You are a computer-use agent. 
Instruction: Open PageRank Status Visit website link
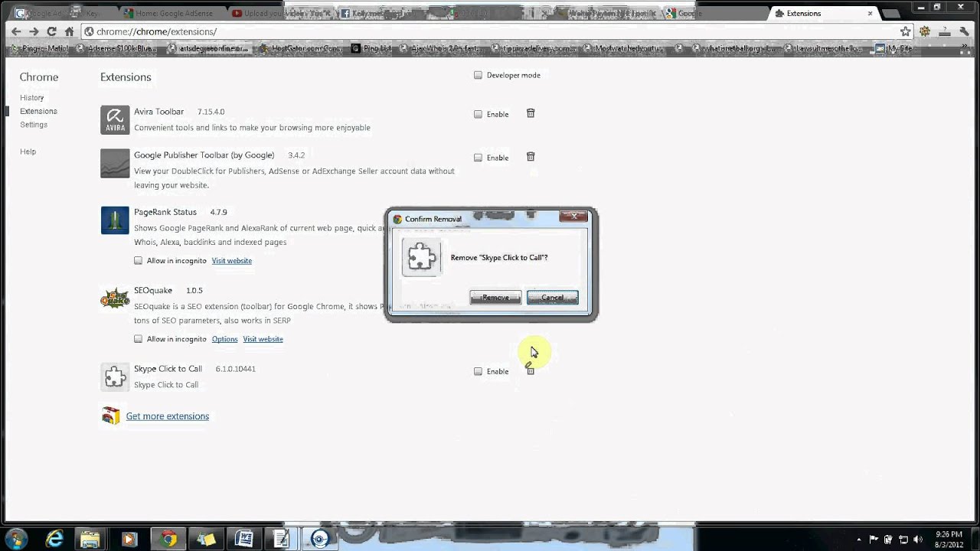232,261
